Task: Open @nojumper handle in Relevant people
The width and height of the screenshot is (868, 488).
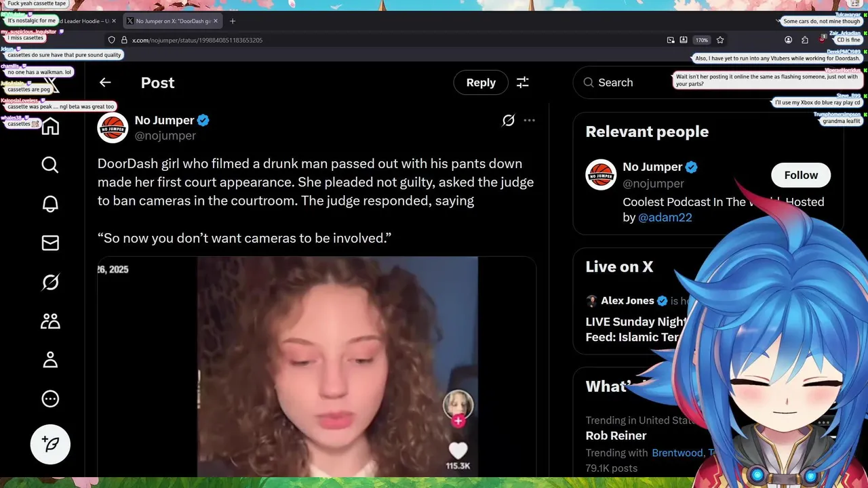Action: [653, 183]
